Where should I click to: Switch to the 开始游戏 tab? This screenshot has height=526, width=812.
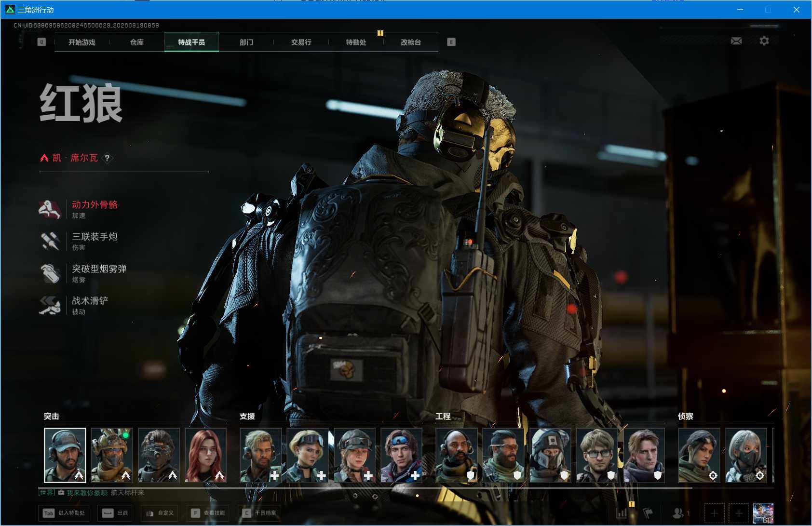click(82, 42)
